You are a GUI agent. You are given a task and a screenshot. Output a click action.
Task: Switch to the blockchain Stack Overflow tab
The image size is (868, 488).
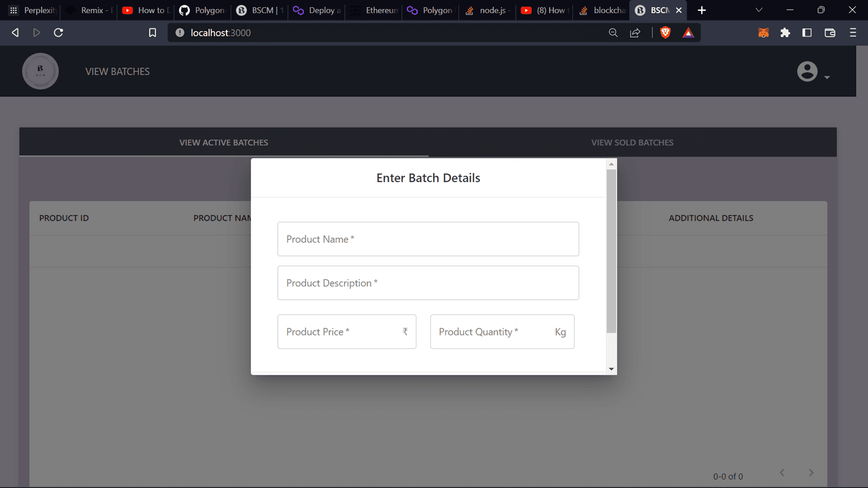tap(600, 10)
